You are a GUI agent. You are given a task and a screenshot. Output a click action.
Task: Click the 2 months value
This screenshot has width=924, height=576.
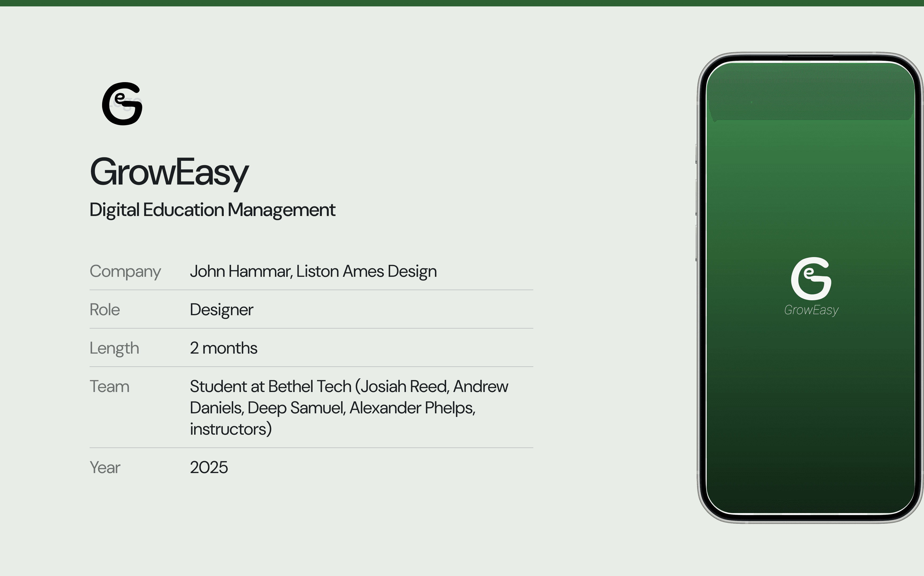click(x=223, y=348)
